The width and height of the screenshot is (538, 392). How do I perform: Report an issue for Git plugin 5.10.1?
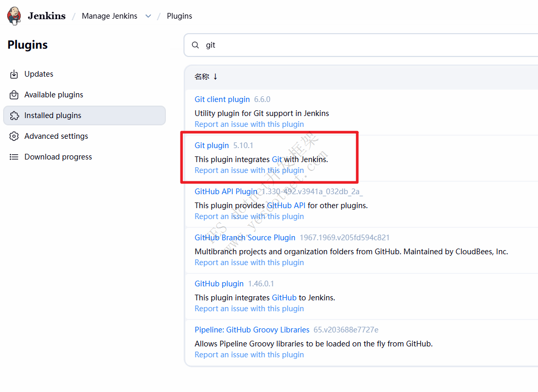tap(249, 170)
